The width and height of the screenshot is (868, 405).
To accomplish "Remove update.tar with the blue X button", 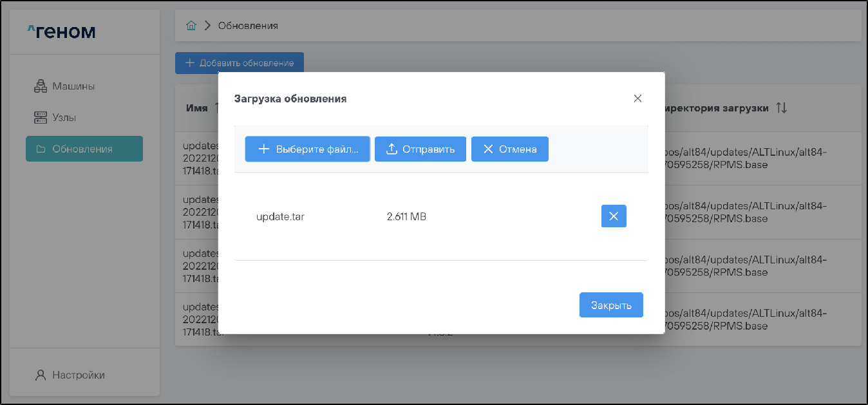I will tap(613, 216).
